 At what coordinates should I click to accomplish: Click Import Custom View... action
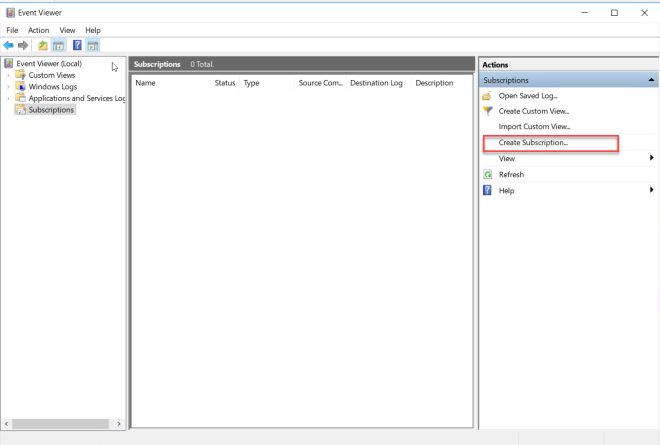click(534, 127)
